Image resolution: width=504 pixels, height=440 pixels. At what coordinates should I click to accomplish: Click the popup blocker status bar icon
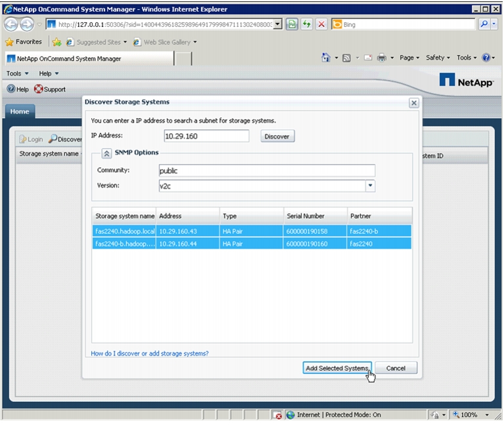click(x=278, y=415)
